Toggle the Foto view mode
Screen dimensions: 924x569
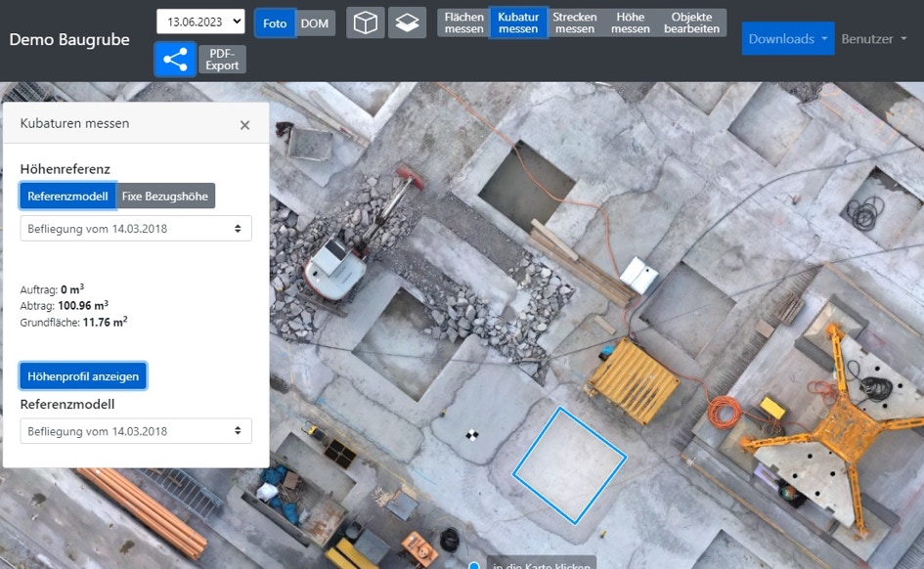pyautogui.click(x=275, y=22)
